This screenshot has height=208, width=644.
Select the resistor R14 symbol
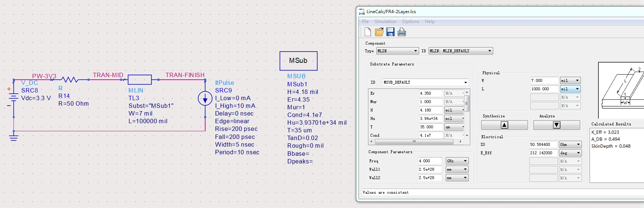pyautogui.click(x=69, y=80)
